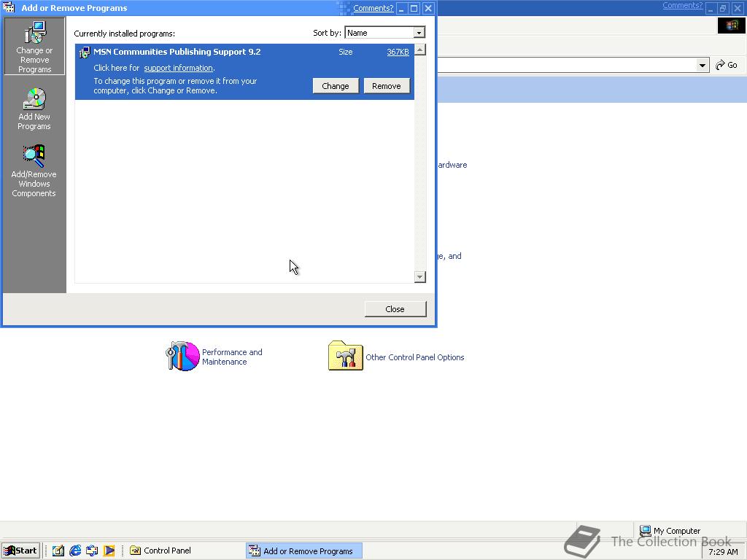747x560 pixels.
Task: Click My Computer icon in status bar
Action: [x=645, y=531]
